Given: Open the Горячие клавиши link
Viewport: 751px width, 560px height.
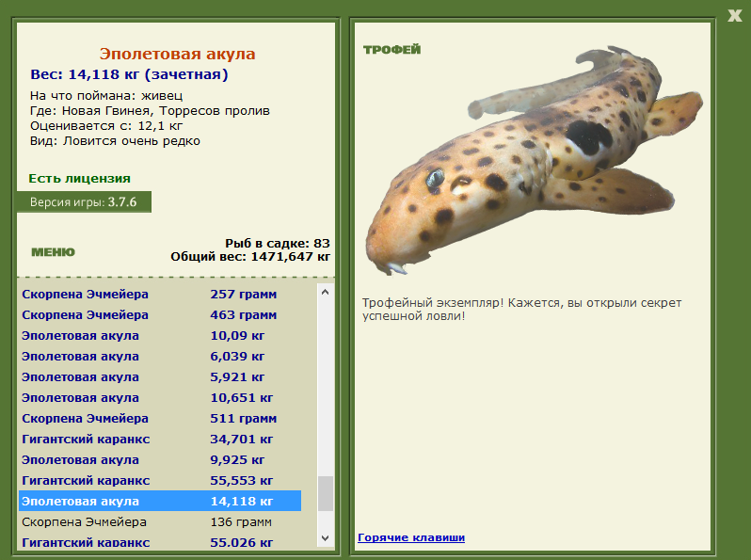Looking at the screenshot, I should tap(411, 537).
